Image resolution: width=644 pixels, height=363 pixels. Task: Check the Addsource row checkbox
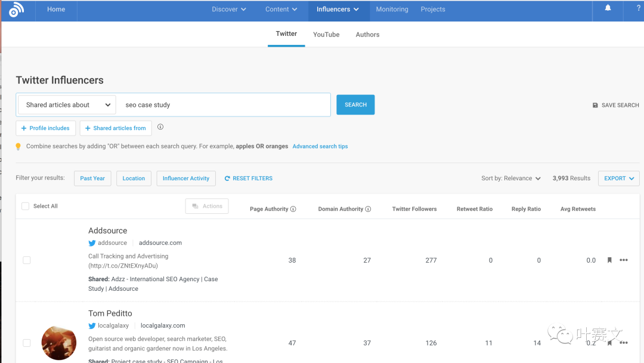(27, 260)
